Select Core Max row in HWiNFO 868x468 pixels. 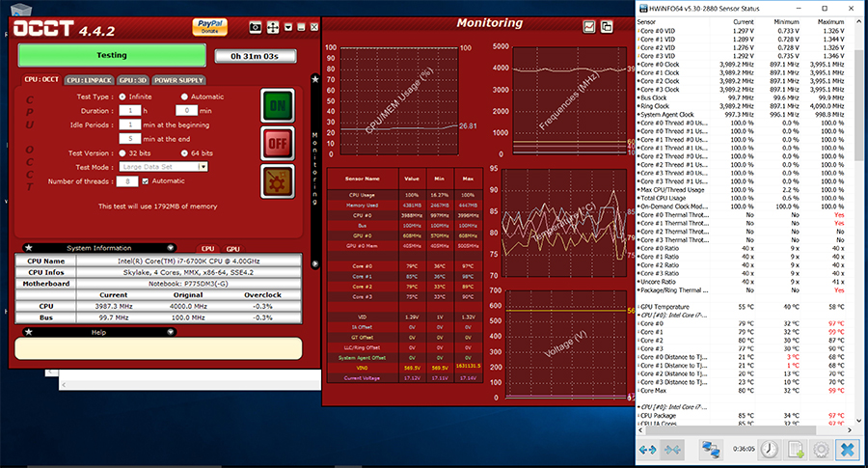point(741,391)
